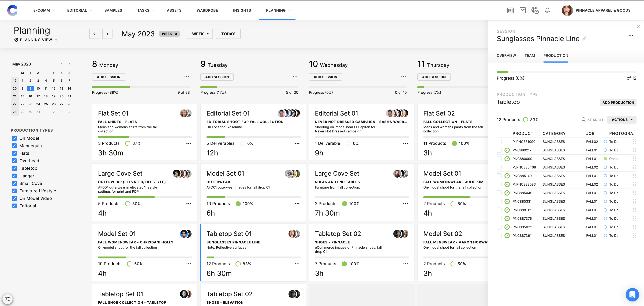This screenshot has width=644, height=306.
Task: Click the TODAY button
Action: [x=228, y=34]
